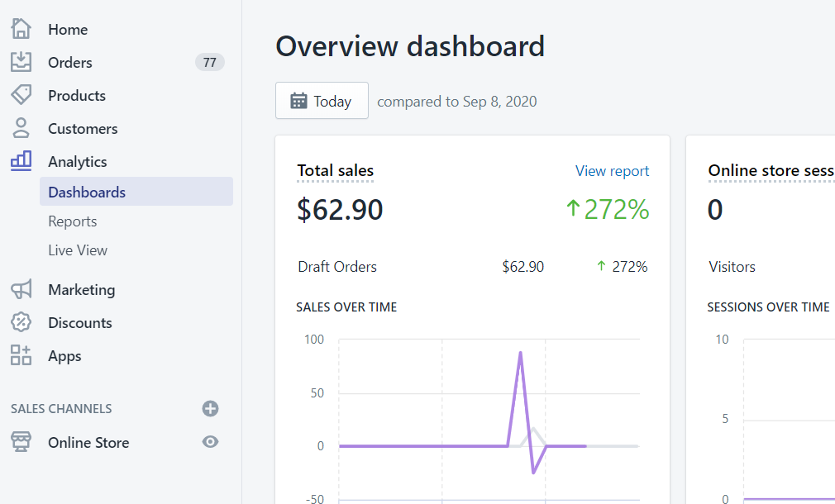Click the Products tag icon

coord(21,95)
